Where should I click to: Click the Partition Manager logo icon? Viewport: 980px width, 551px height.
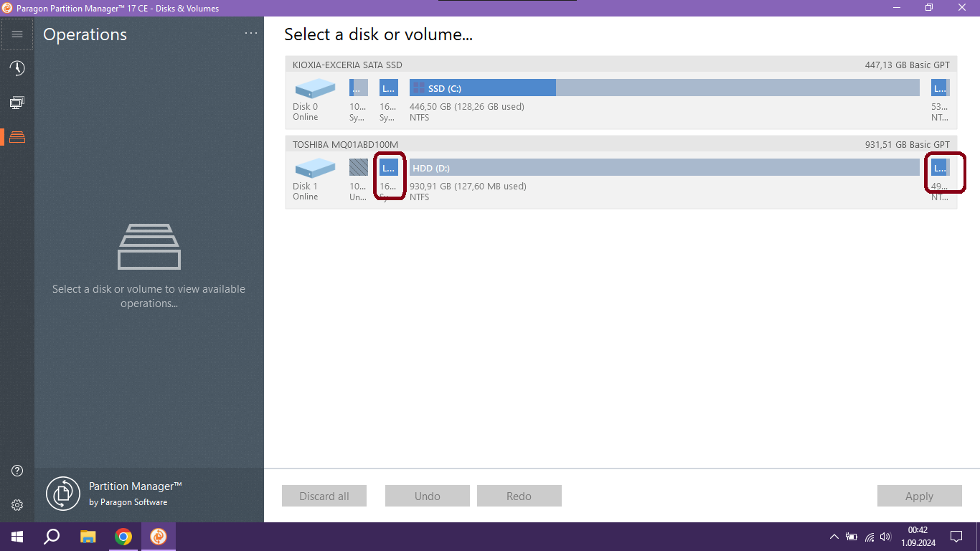coord(63,494)
